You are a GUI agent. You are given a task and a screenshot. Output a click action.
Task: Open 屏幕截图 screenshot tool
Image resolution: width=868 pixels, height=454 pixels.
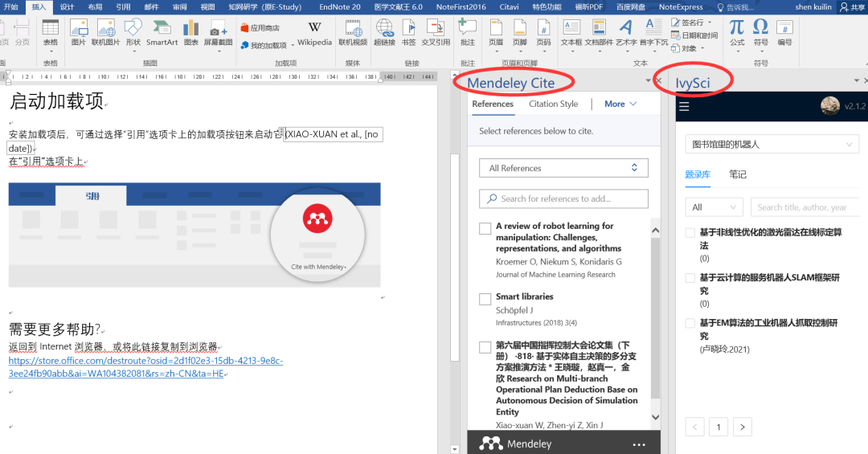point(218,32)
